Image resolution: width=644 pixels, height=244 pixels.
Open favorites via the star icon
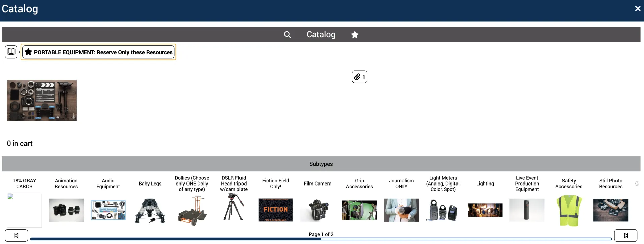355,35
